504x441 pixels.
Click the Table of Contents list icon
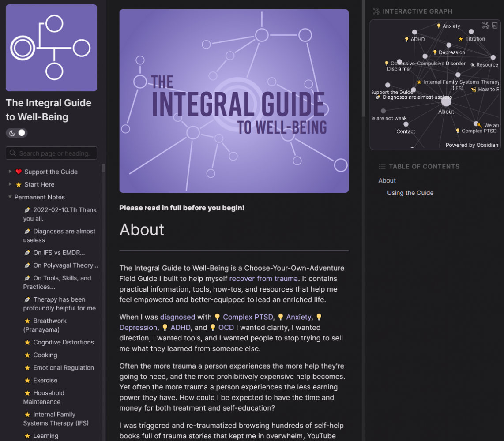tap(382, 167)
